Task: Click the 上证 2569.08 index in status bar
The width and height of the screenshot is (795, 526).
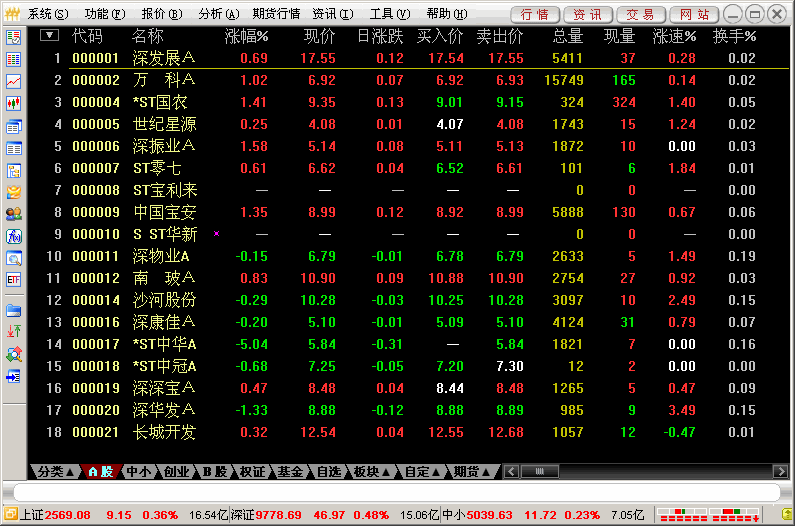Action: [x=55, y=515]
